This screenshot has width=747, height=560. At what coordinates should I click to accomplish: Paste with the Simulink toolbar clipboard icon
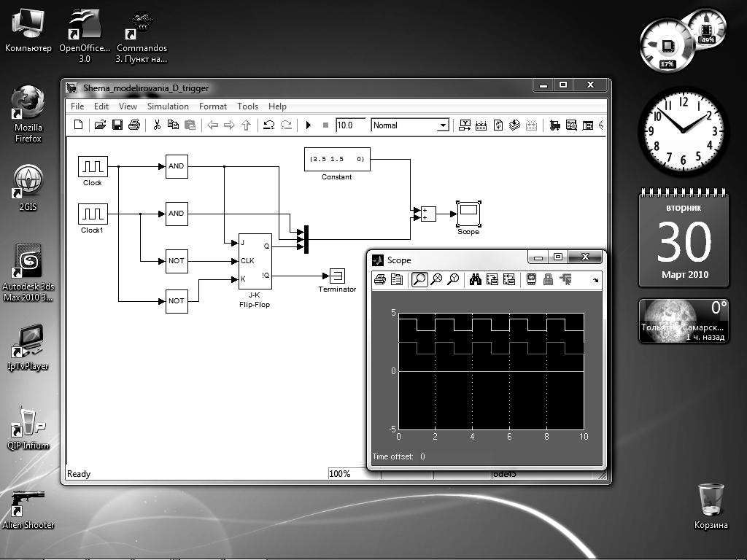[x=190, y=125]
